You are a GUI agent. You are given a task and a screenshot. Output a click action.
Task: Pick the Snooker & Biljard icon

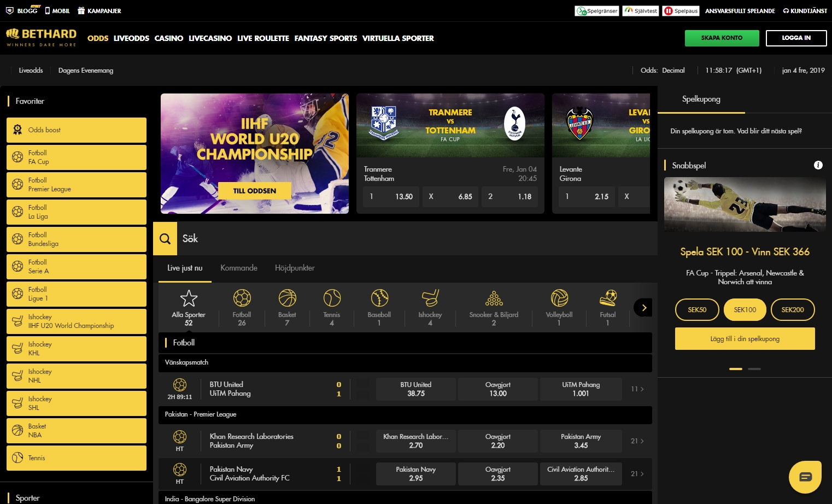point(494,298)
